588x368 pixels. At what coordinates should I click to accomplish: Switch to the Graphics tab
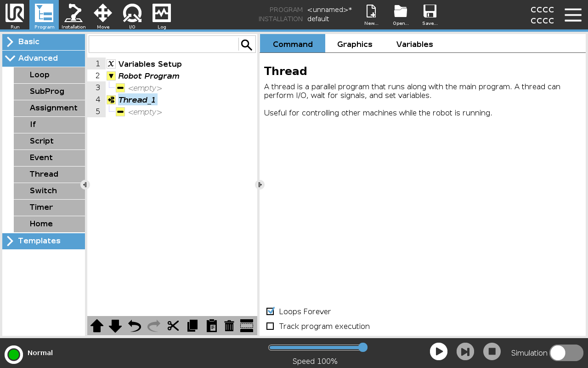pos(355,44)
